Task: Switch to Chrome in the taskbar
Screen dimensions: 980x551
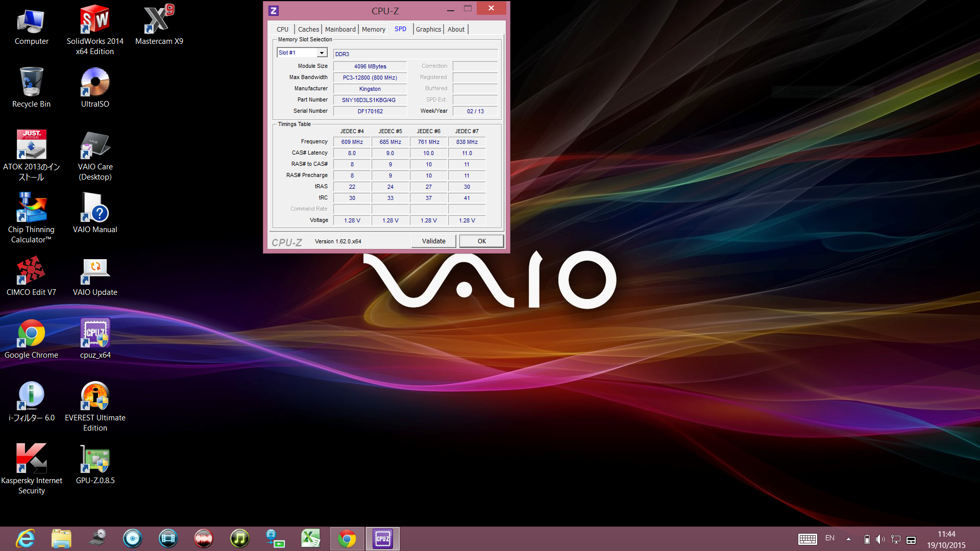Action: tap(347, 539)
